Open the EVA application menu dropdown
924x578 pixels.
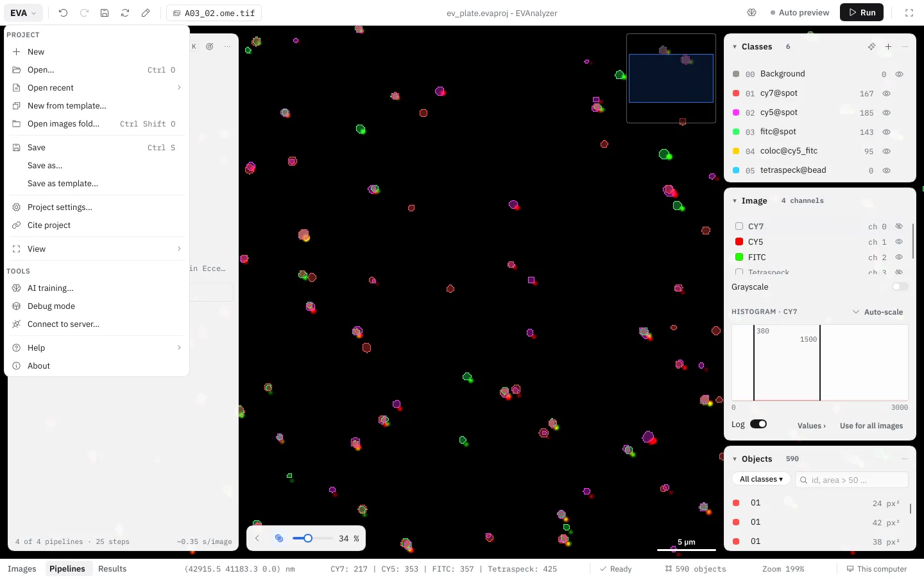coord(23,13)
